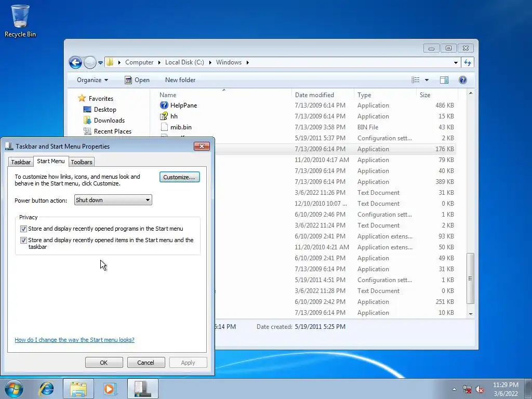Click the dialog title bar taskbar icon
Viewport: 532px width, 399px height.
click(9, 146)
